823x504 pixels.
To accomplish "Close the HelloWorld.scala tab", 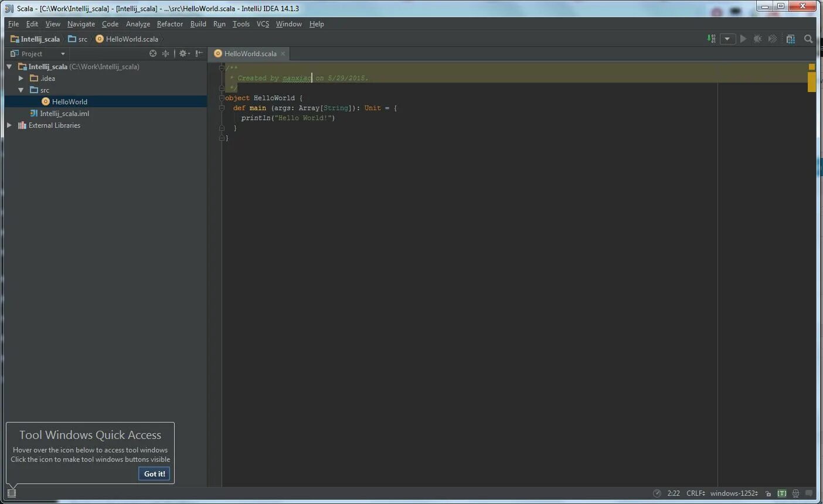I will click(x=283, y=53).
